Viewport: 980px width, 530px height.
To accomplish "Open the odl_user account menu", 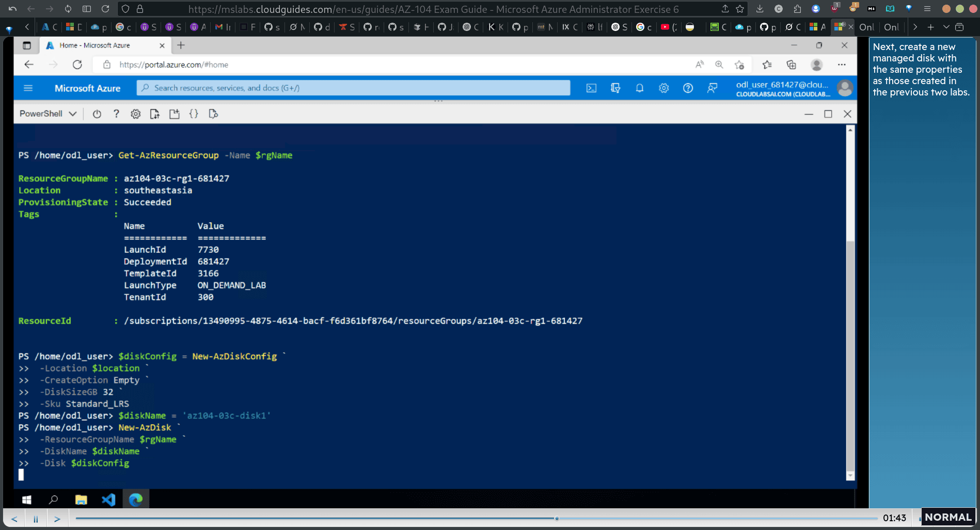I will click(783, 88).
